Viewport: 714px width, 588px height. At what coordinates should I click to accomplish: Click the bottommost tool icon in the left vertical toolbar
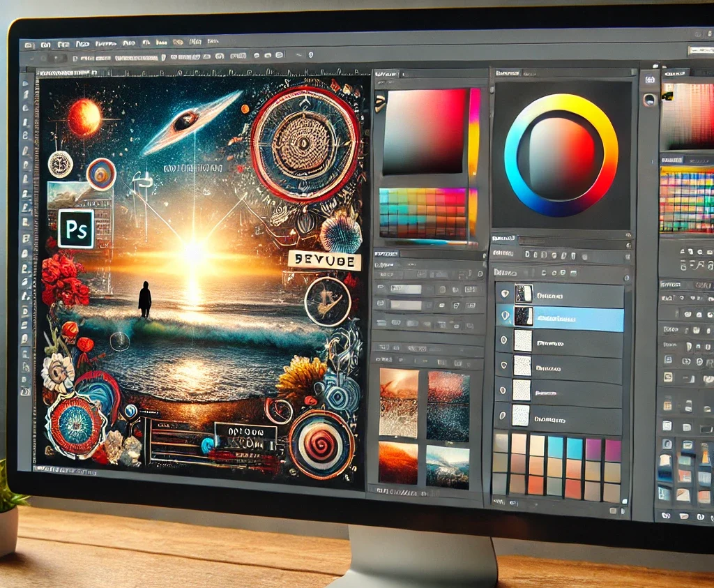point(26,391)
